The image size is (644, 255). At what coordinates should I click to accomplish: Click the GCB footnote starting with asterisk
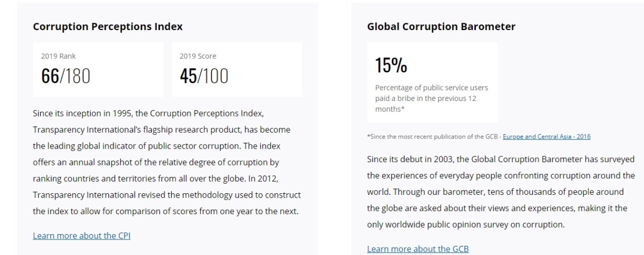(x=479, y=137)
